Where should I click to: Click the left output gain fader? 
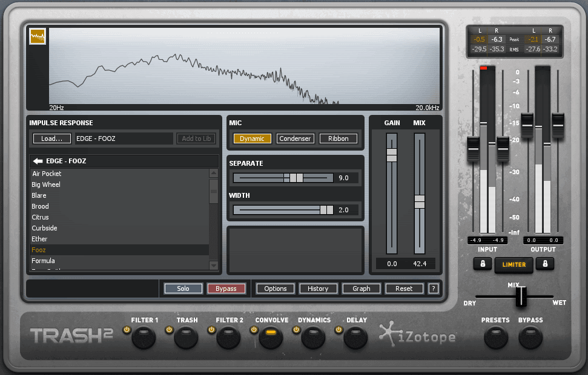527,125
